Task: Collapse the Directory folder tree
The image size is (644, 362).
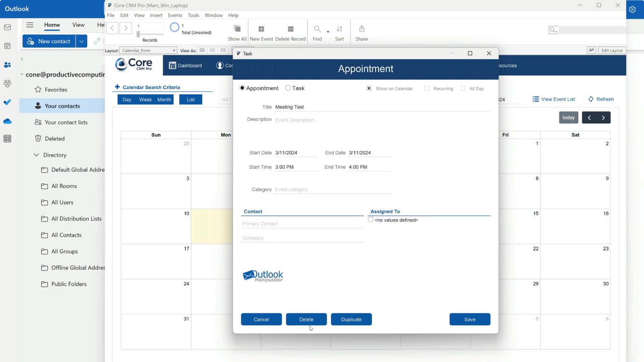Action: pos(36,155)
